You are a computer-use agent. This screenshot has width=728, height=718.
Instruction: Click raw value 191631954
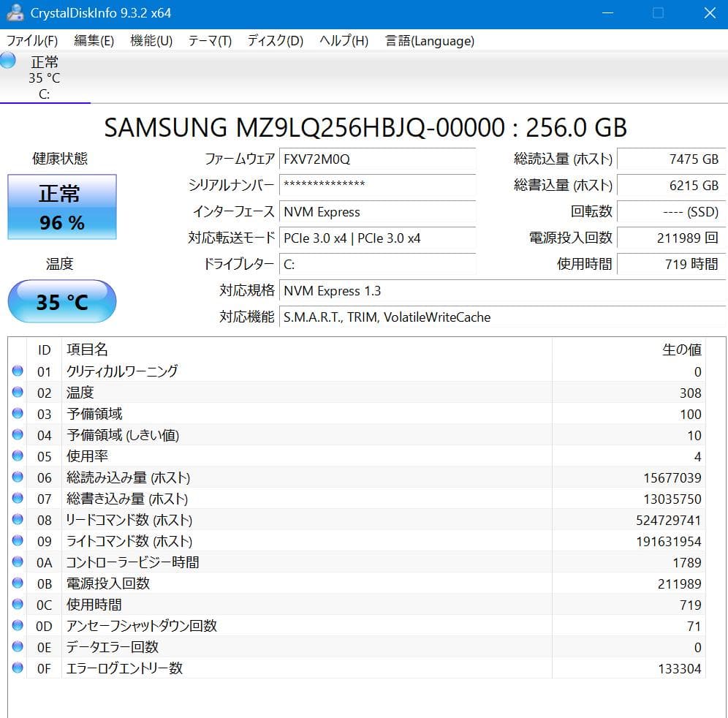[x=669, y=542]
